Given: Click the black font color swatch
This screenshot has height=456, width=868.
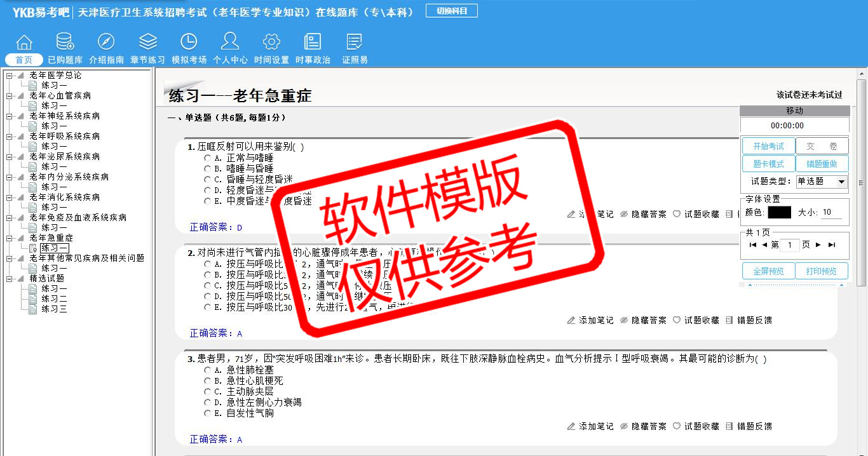Looking at the screenshot, I should point(779,213).
